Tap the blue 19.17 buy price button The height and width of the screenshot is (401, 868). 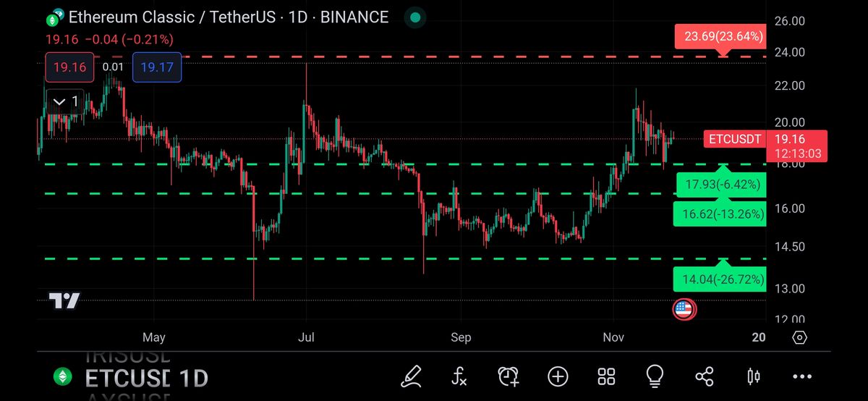click(x=157, y=67)
